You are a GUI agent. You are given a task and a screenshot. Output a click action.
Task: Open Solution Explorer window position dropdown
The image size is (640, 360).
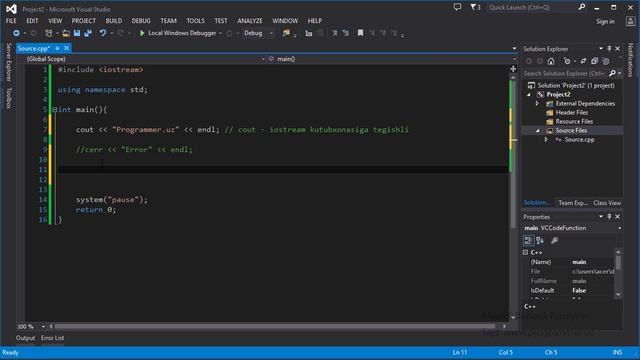coord(601,49)
